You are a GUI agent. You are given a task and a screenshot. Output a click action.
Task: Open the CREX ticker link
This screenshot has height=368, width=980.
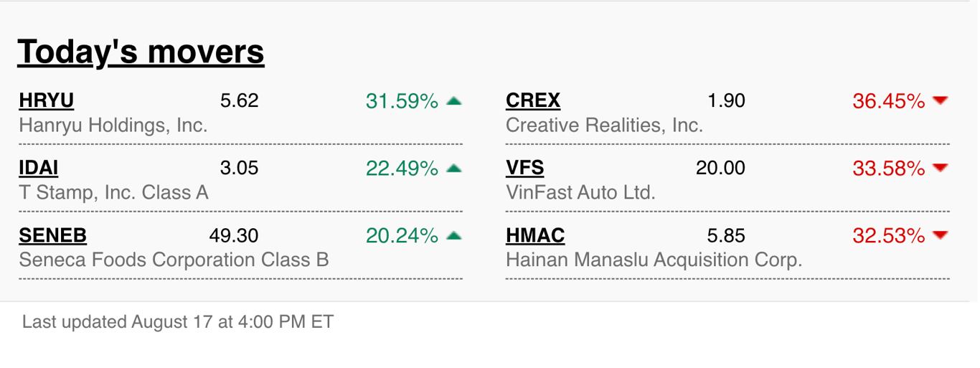coord(533,101)
